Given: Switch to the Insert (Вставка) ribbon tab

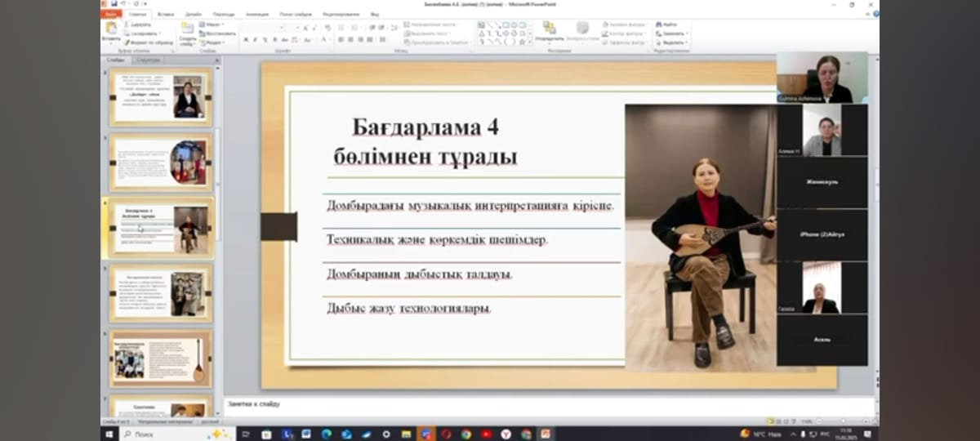Looking at the screenshot, I should point(165,14).
